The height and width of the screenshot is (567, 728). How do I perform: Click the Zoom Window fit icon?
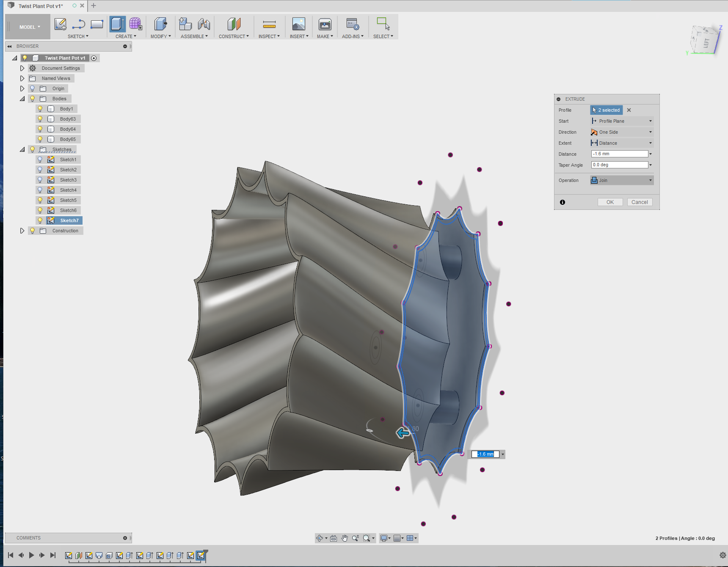click(x=367, y=538)
